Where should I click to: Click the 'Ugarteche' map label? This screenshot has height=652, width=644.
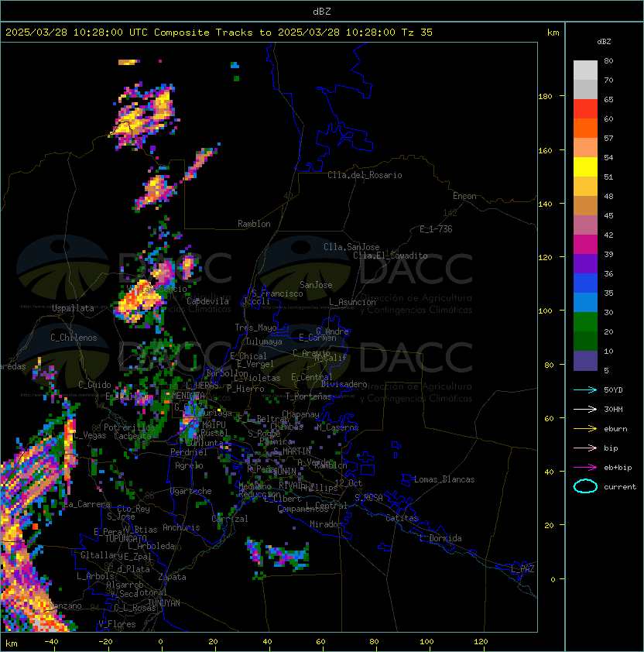click(x=191, y=491)
